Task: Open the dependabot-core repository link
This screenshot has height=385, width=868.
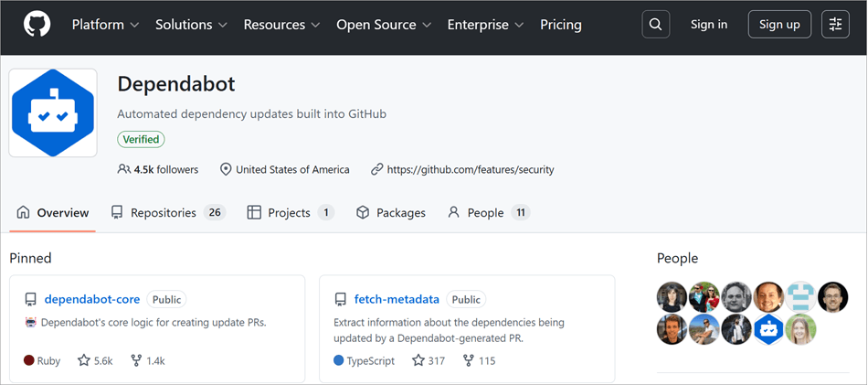Action: tap(92, 299)
